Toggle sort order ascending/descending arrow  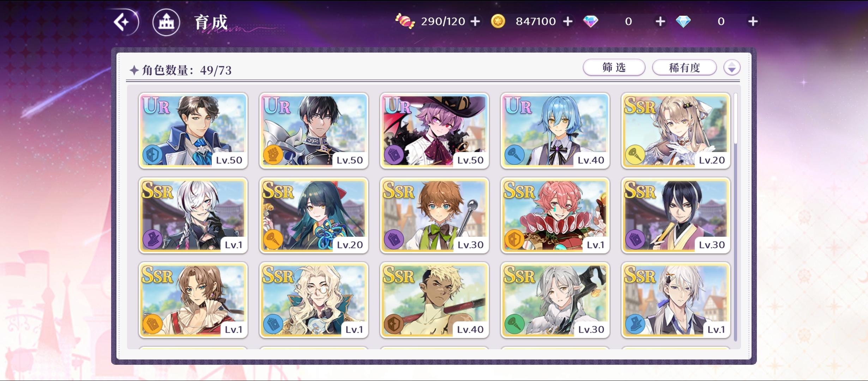(x=732, y=67)
